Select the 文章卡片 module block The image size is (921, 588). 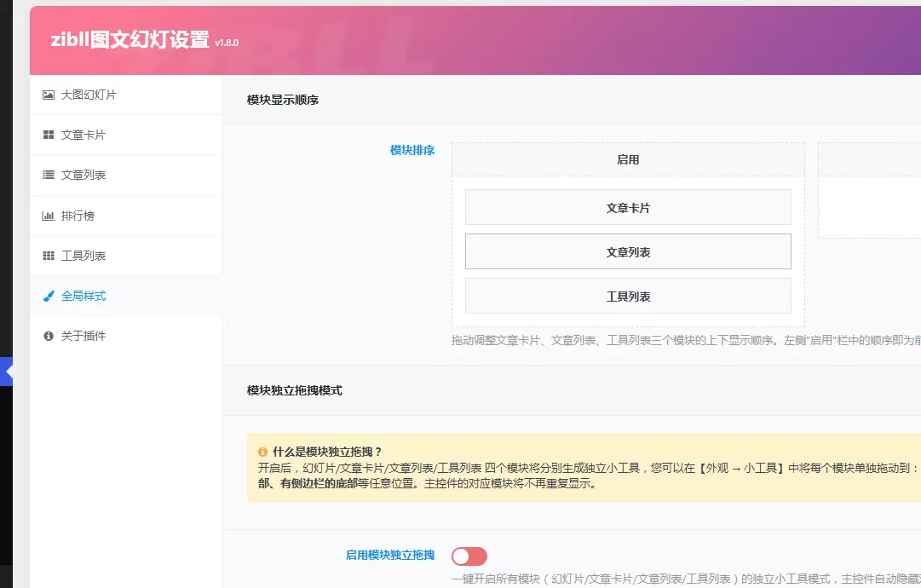(x=628, y=207)
